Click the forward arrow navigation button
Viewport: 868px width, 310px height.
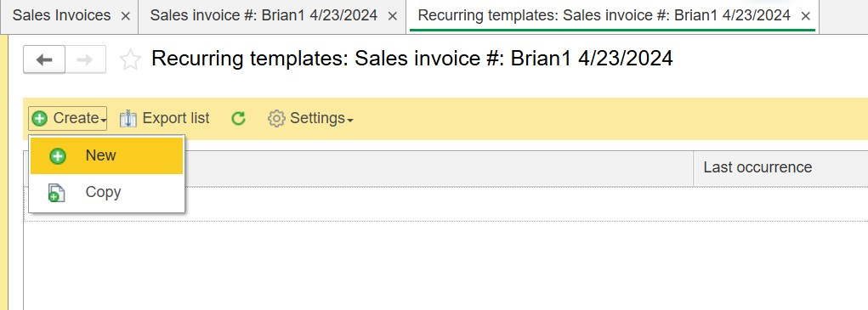point(85,59)
